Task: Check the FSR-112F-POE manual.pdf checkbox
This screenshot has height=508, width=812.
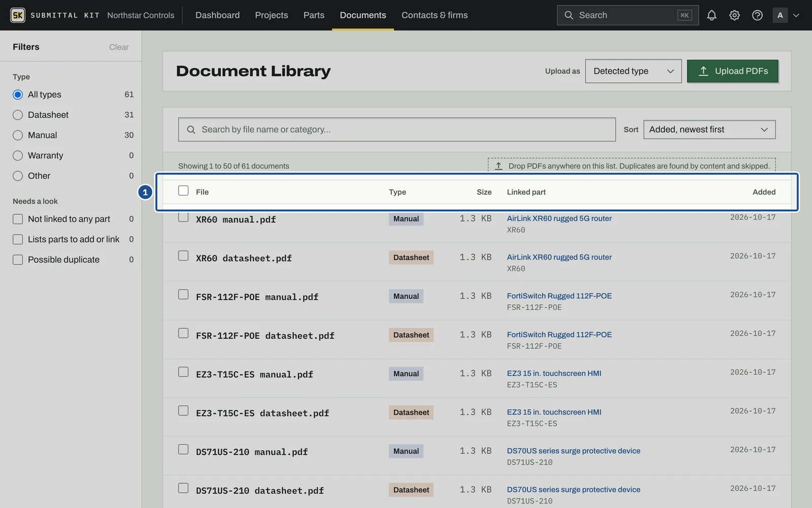Action: point(183,295)
